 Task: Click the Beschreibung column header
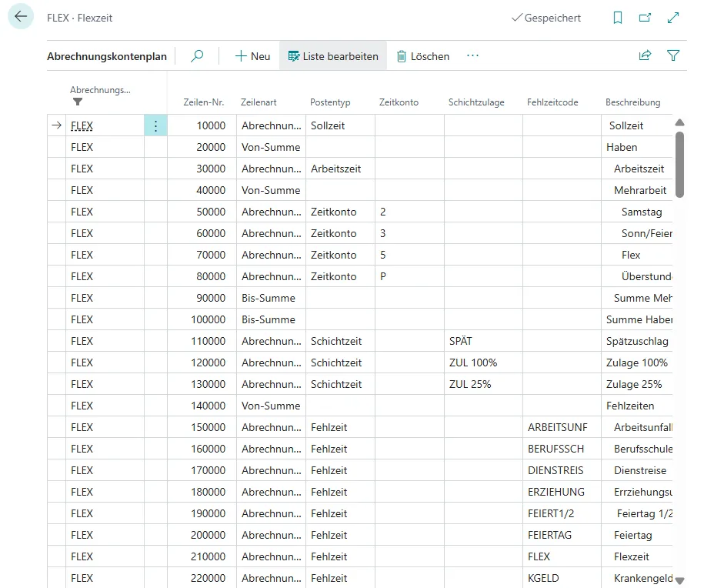pyautogui.click(x=632, y=102)
